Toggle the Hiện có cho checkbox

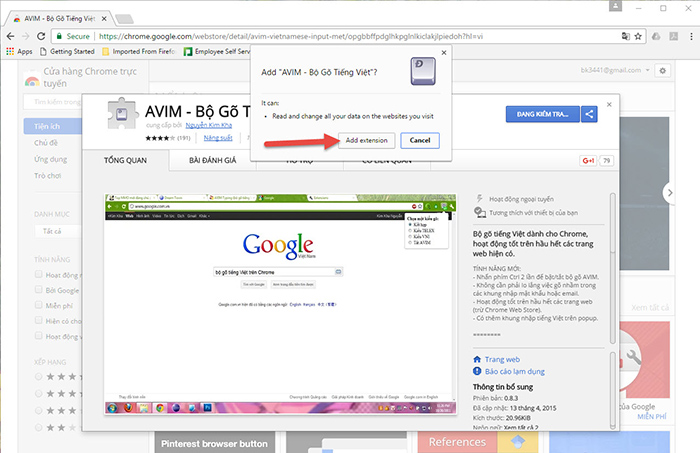pos(38,320)
